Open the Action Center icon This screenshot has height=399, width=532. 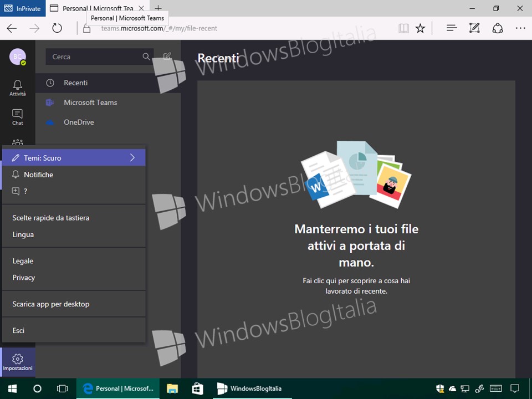(x=515, y=388)
